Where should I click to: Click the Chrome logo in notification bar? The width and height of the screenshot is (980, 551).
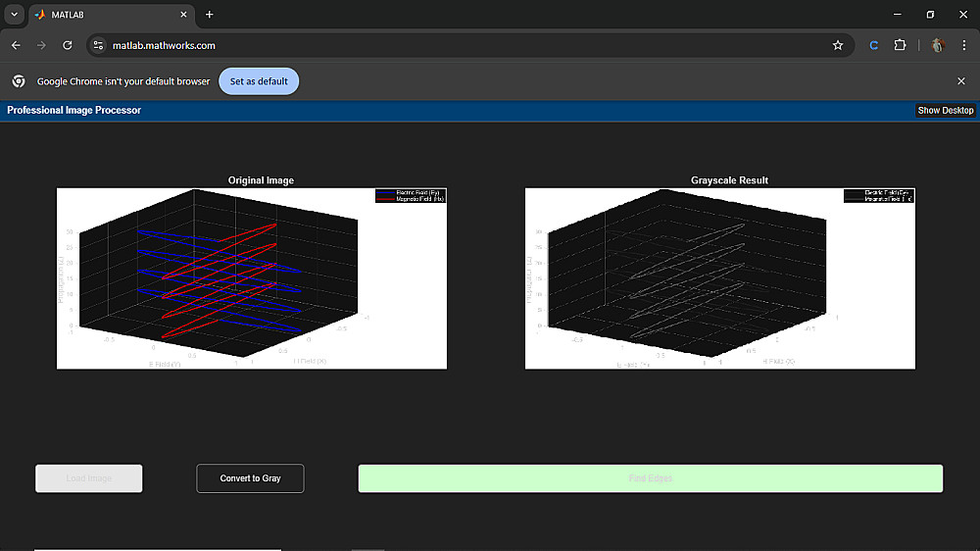(x=19, y=81)
